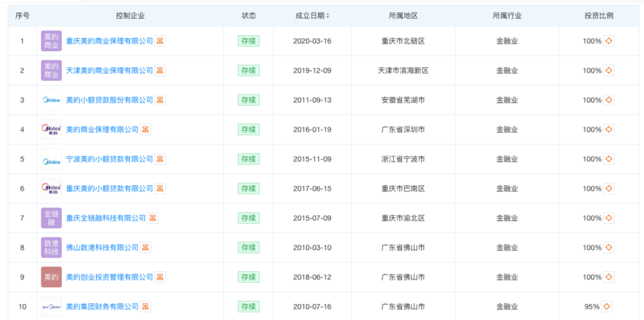Click purple 数港科技 logo
This screenshot has width=644, height=320.
click(x=51, y=248)
